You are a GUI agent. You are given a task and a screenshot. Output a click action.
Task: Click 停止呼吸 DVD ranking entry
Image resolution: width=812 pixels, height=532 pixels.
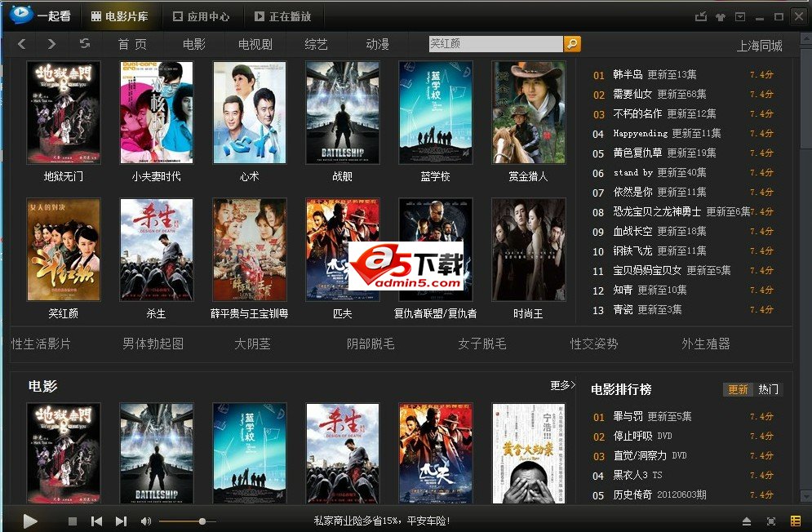pyautogui.click(x=642, y=437)
